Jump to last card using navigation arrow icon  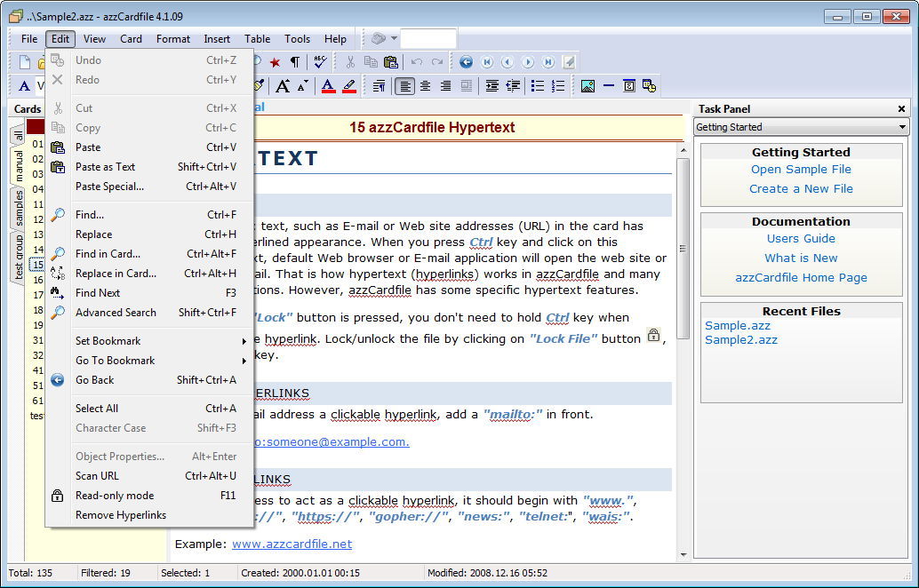coord(549,61)
